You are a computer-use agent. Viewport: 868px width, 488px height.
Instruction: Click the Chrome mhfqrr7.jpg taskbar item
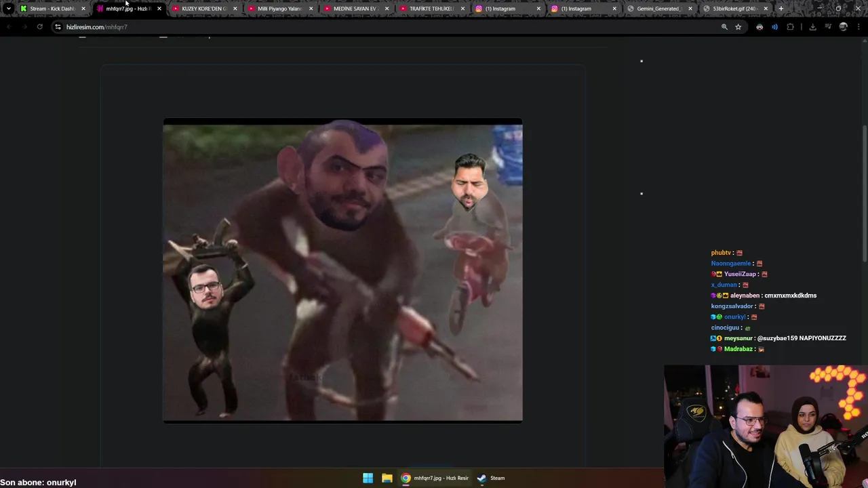[435, 478]
